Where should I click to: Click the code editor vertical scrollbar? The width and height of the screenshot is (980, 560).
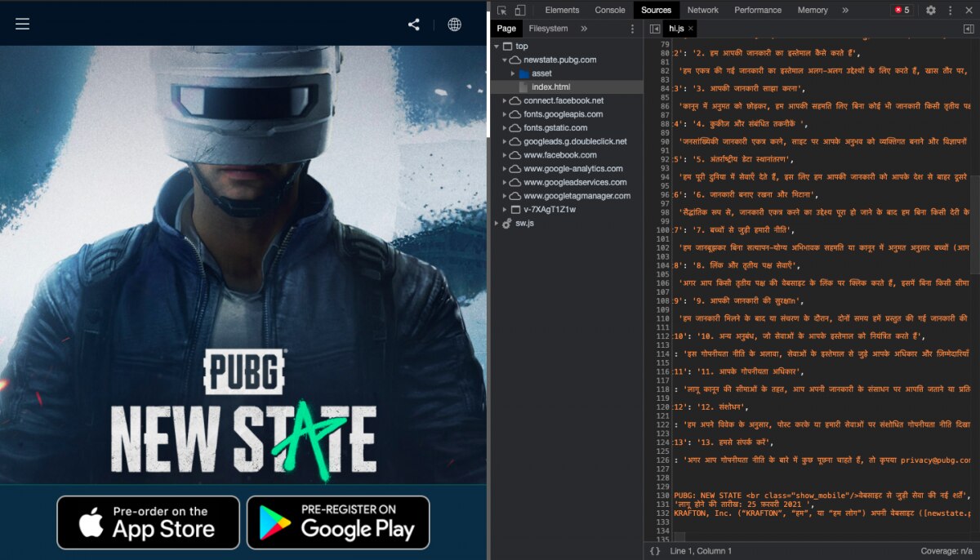974,196
